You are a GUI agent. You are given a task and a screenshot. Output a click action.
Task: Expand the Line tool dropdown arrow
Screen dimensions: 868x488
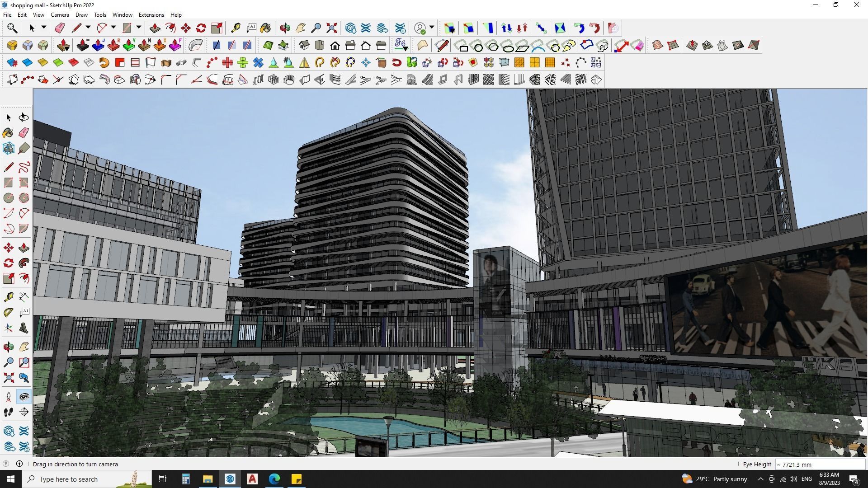pyautogui.click(x=88, y=28)
